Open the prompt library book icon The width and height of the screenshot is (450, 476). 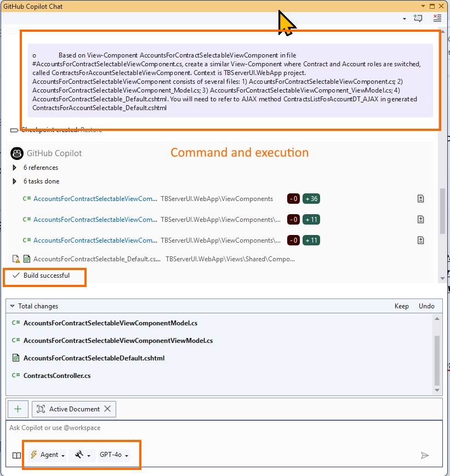16,455
